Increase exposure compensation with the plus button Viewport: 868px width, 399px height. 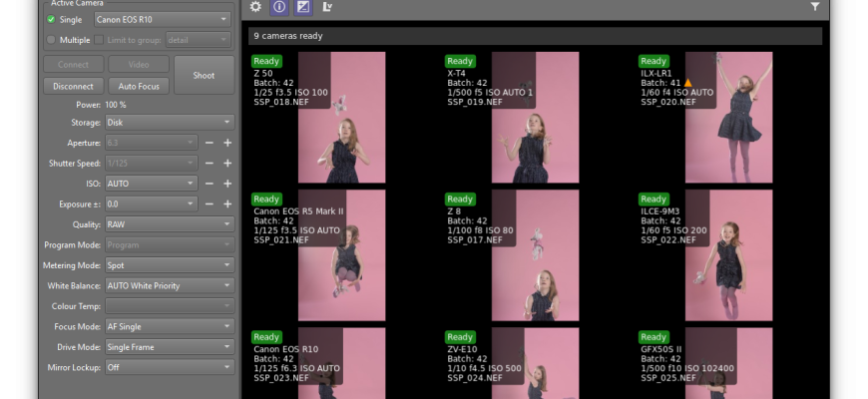click(227, 204)
